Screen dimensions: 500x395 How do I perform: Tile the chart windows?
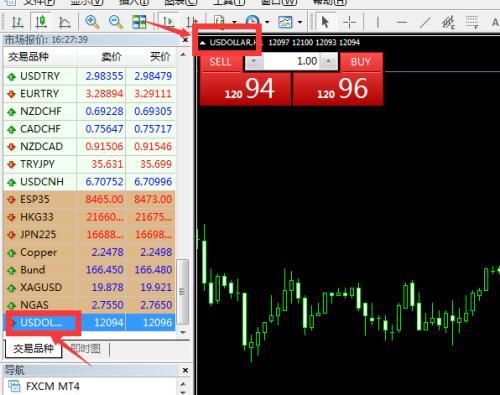pyautogui.click(x=139, y=22)
